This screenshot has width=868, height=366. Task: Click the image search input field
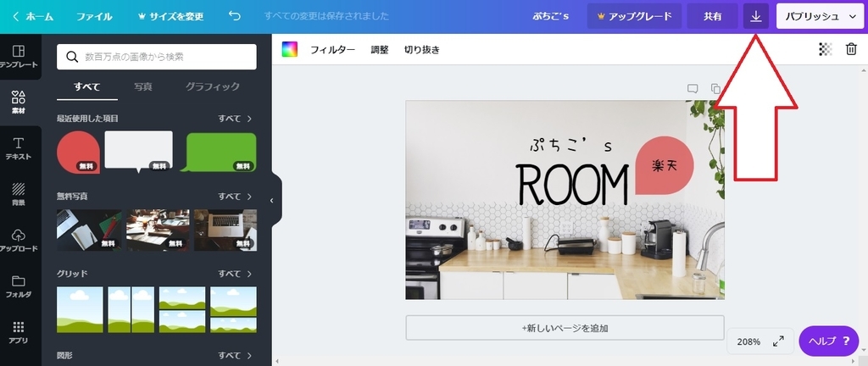click(x=157, y=57)
